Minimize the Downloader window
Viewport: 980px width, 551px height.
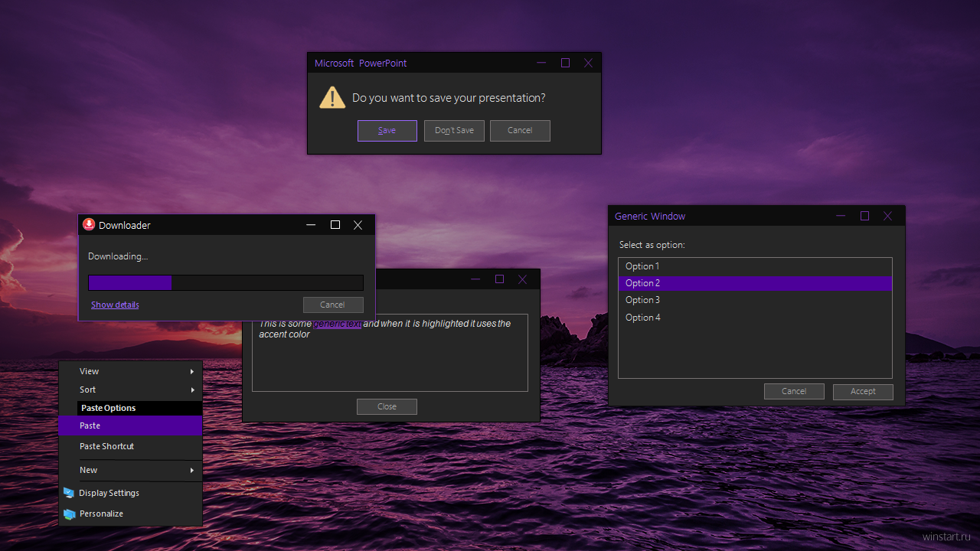[x=311, y=225]
